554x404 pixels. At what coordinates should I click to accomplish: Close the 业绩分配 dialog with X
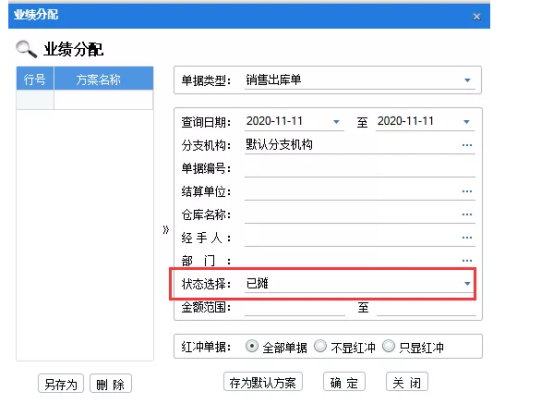tap(477, 17)
